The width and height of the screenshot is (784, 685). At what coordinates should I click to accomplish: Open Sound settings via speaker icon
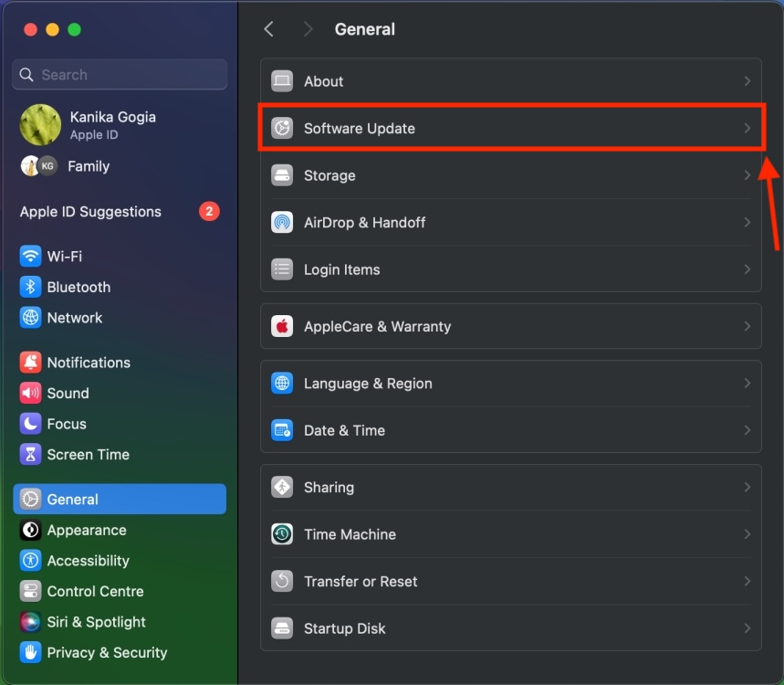click(x=30, y=393)
